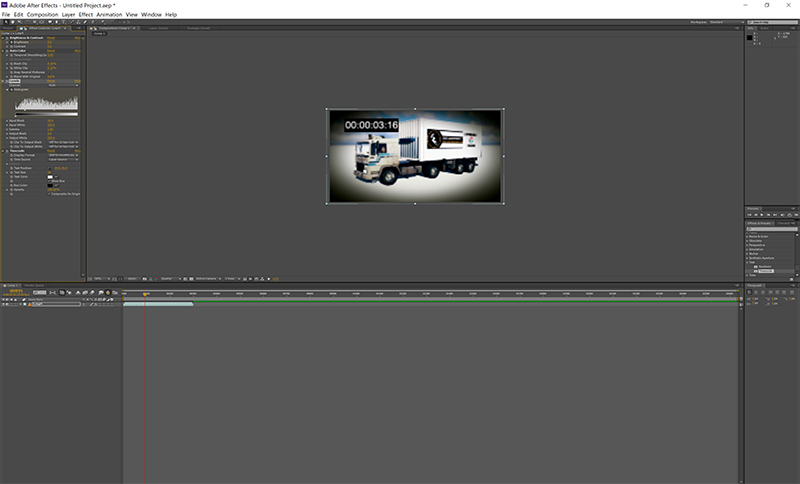Open the Animation menu
Image resolution: width=800 pixels, height=484 pixels.
[x=109, y=14]
